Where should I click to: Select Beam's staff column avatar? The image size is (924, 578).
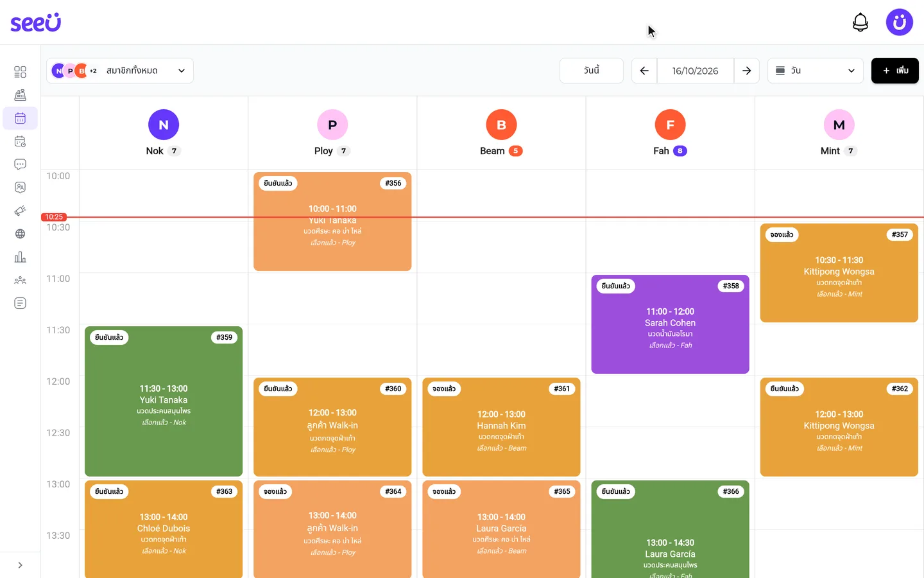point(501,125)
